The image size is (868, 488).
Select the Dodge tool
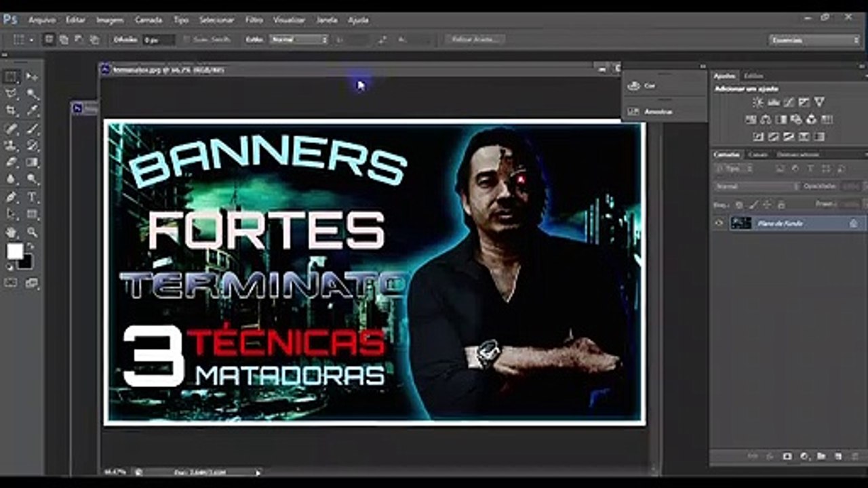(x=32, y=180)
